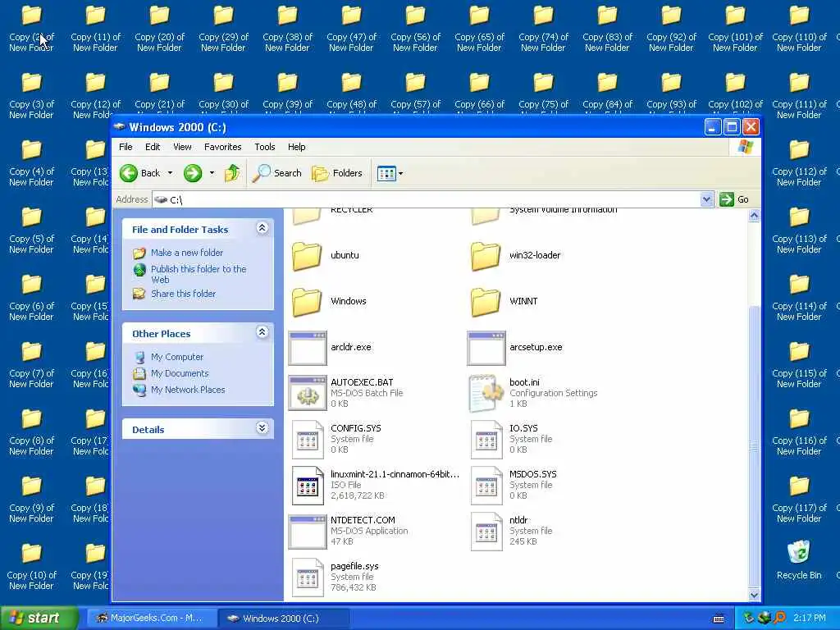The width and height of the screenshot is (840, 630).
Task: Toggle the Folders pane button
Action: tap(337, 173)
